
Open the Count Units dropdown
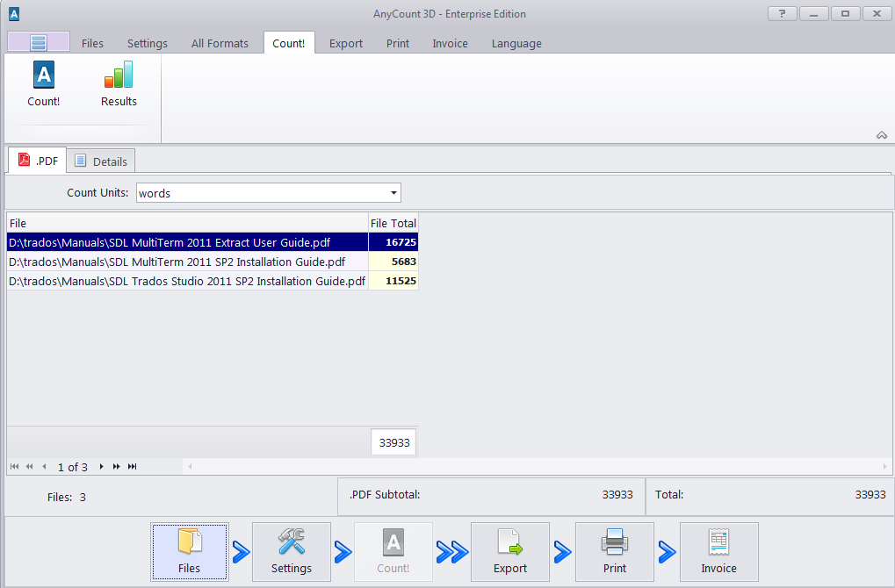coord(393,193)
